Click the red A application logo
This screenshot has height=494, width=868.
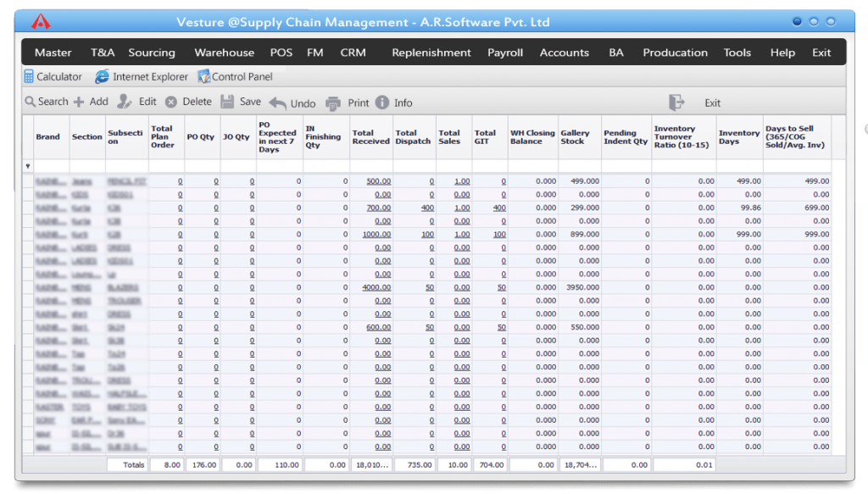tap(41, 22)
